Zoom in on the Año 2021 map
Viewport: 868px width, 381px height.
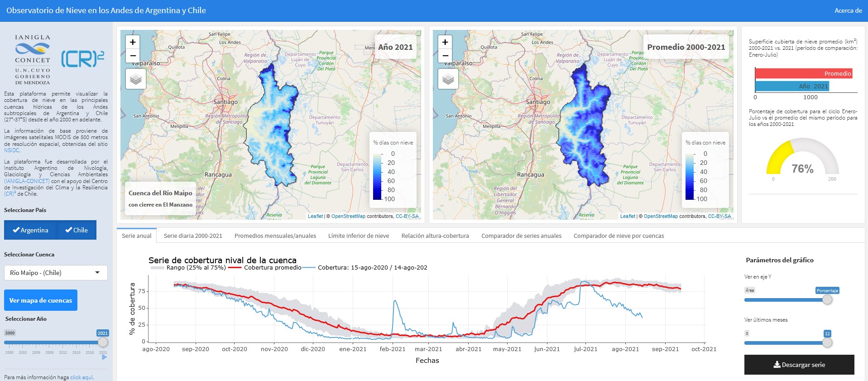(133, 42)
